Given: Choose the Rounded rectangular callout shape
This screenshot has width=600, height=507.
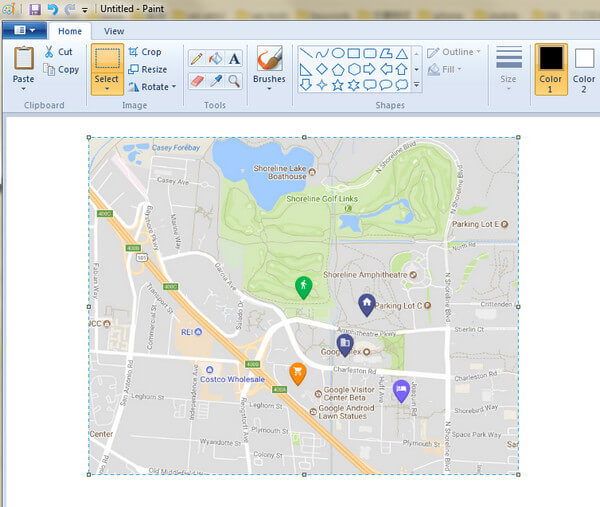Looking at the screenshot, I should tap(370, 85).
